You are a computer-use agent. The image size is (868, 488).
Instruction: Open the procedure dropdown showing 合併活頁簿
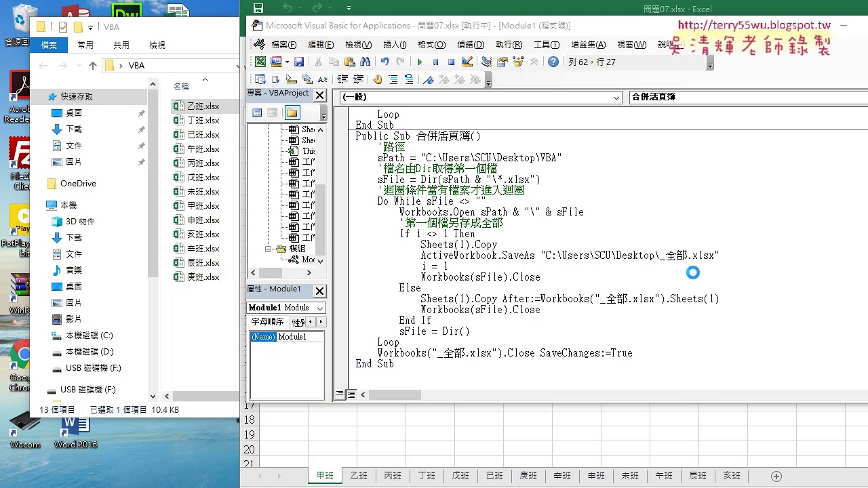click(749, 97)
